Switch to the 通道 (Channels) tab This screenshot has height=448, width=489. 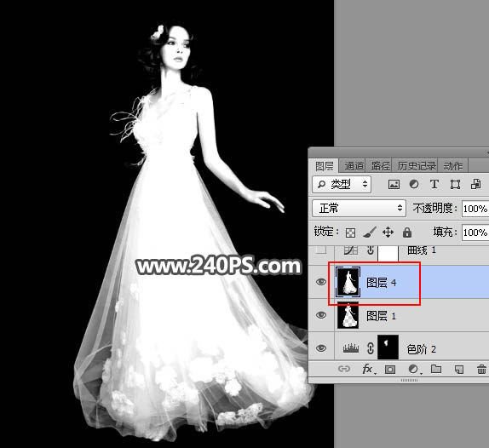tap(354, 166)
